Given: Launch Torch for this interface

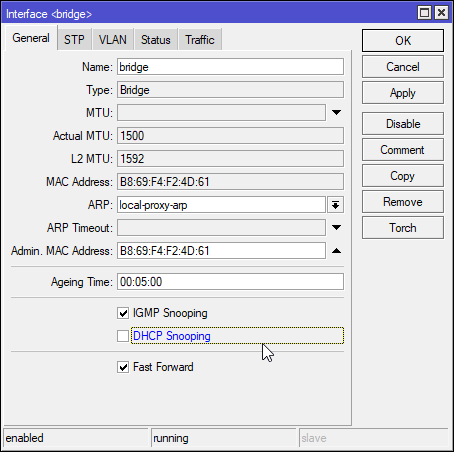Looking at the screenshot, I should point(403,228).
